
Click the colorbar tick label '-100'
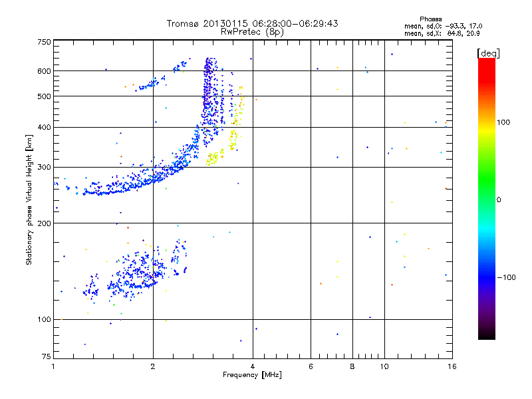click(x=507, y=277)
